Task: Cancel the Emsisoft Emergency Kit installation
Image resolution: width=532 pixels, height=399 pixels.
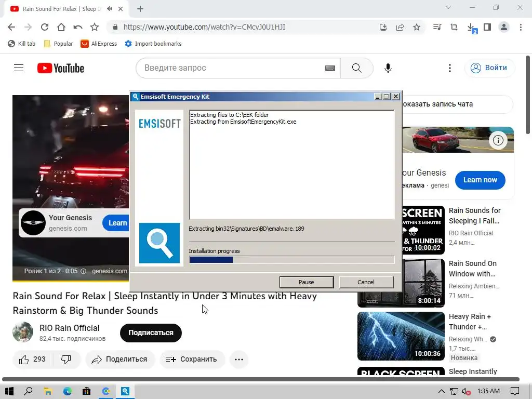Action: tap(366, 282)
